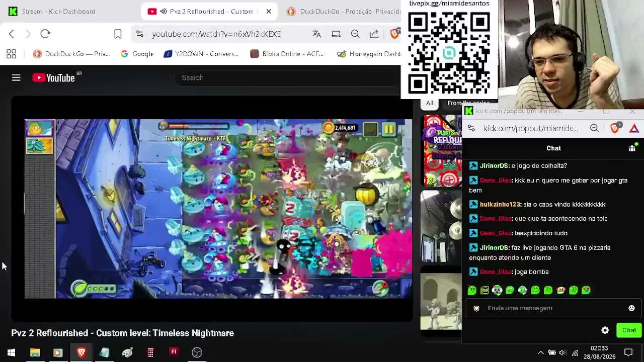
Task: Go back using the browser back arrow
Action: point(12,34)
